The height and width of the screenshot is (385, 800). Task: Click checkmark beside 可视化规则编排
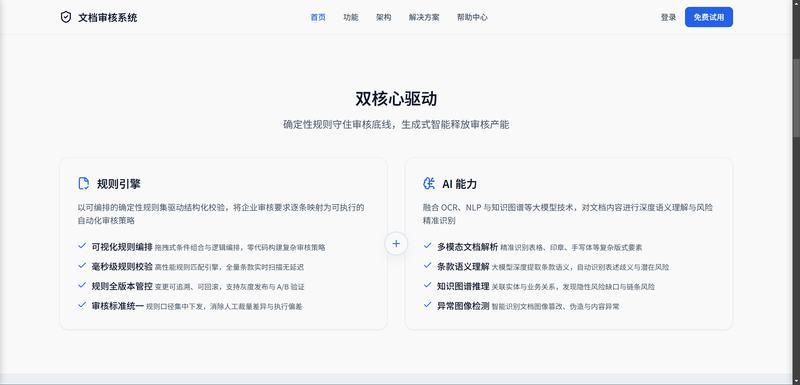coord(82,246)
